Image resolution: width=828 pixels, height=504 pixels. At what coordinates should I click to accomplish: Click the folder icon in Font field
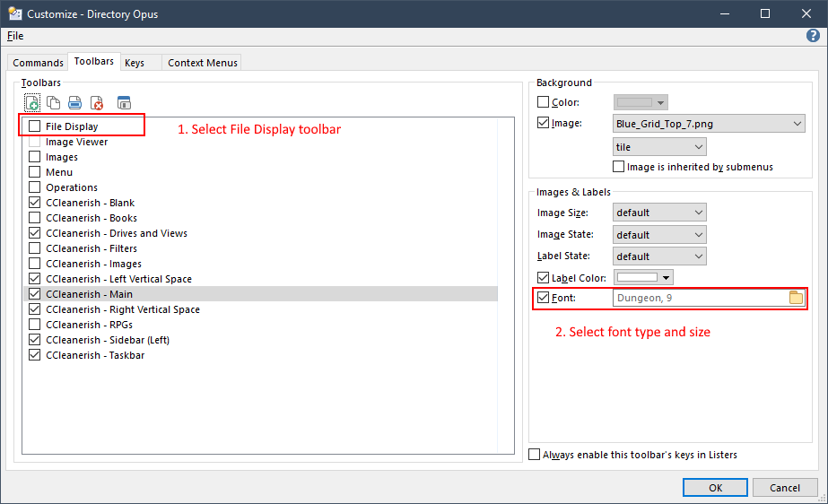(796, 298)
